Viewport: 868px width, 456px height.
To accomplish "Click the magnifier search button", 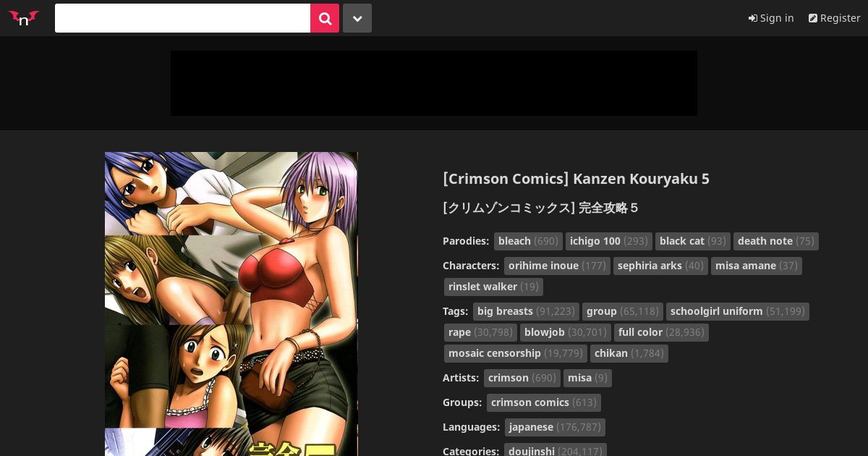I will coord(325,18).
